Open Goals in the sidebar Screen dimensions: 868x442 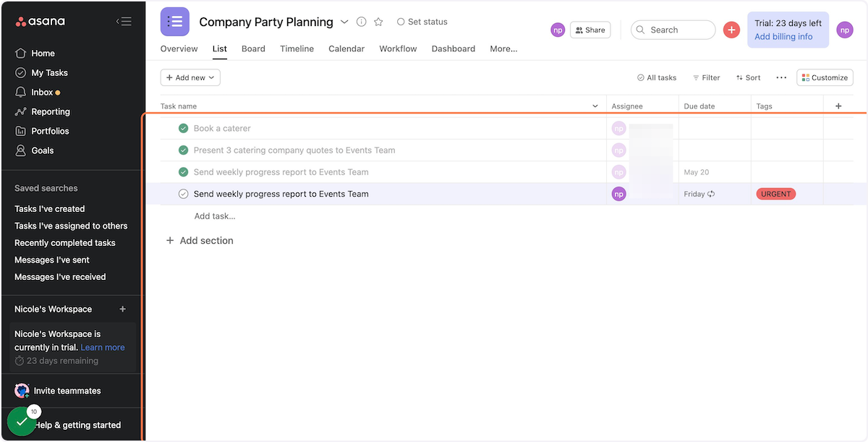tap(43, 151)
